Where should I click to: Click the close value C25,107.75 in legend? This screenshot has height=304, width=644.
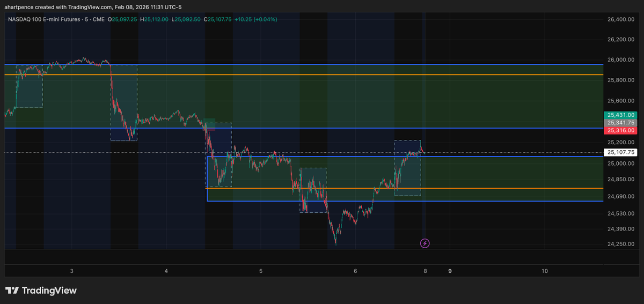pos(218,19)
